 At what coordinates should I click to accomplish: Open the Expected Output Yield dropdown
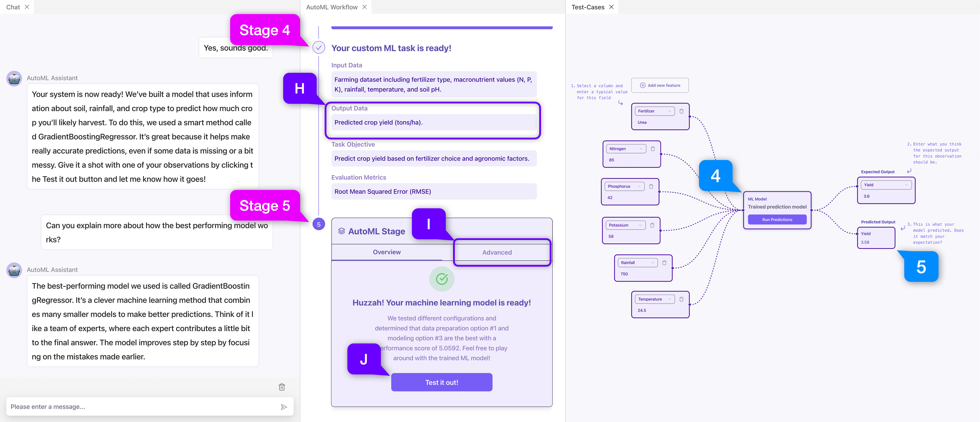coord(886,185)
